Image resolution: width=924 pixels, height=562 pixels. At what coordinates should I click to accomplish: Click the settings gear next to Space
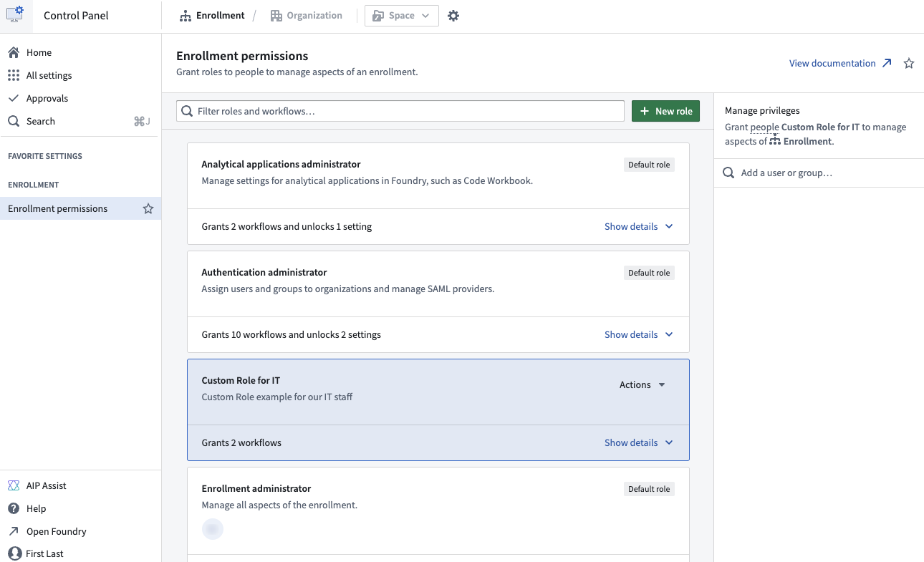point(453,14)
